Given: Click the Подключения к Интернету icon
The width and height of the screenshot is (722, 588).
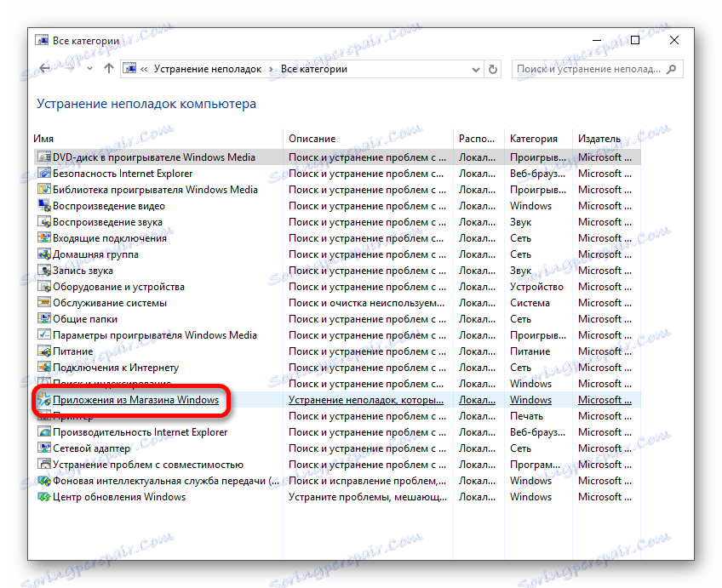Looking at the screenshot, I should pyautogui.click(x=43, y=367).
